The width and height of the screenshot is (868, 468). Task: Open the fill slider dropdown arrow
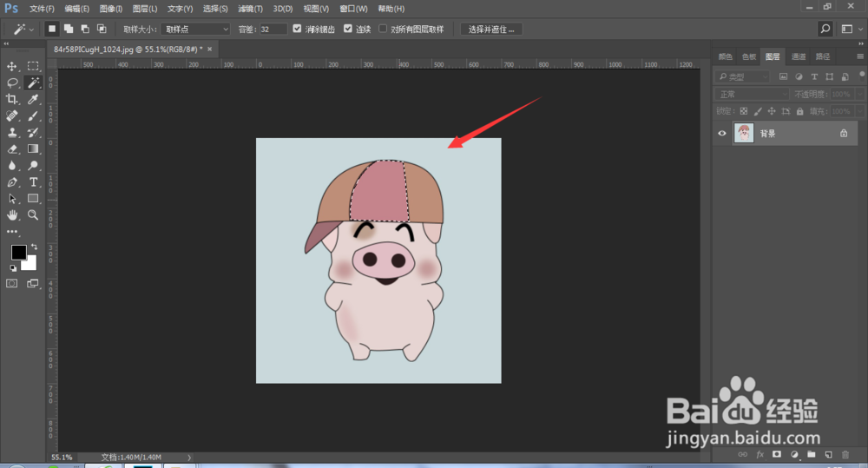(x=859, y=111)
